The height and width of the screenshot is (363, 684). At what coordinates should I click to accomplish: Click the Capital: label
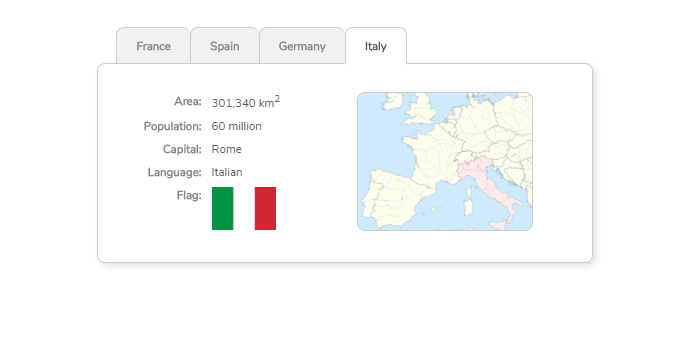(x=182, y=150)
